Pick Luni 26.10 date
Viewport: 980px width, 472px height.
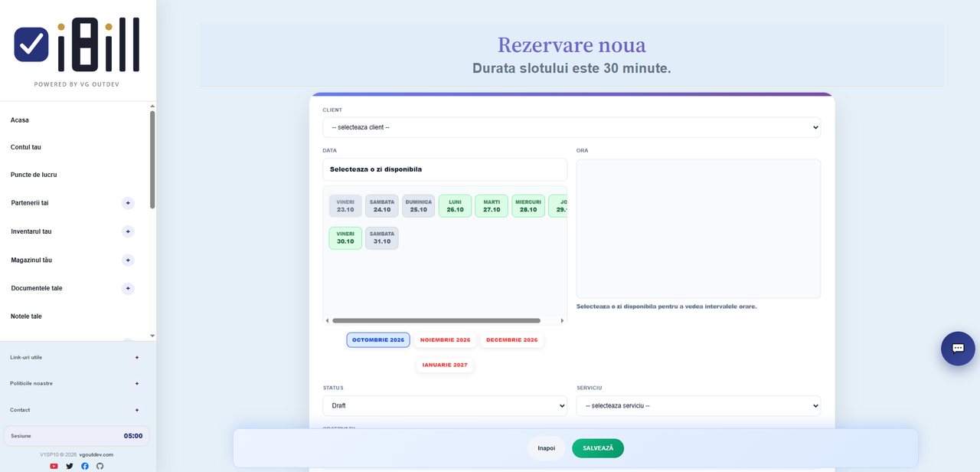coord(455,206)
